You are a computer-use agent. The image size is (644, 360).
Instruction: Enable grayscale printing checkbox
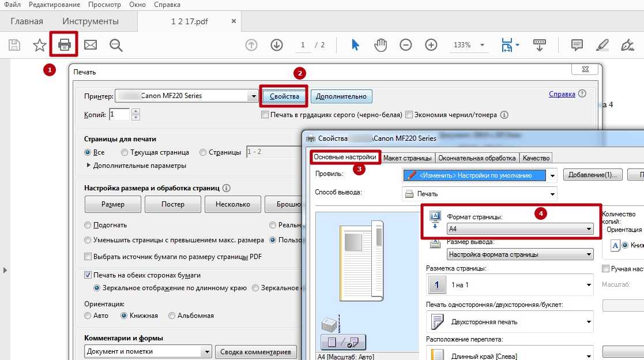click(x=265, y=115)
